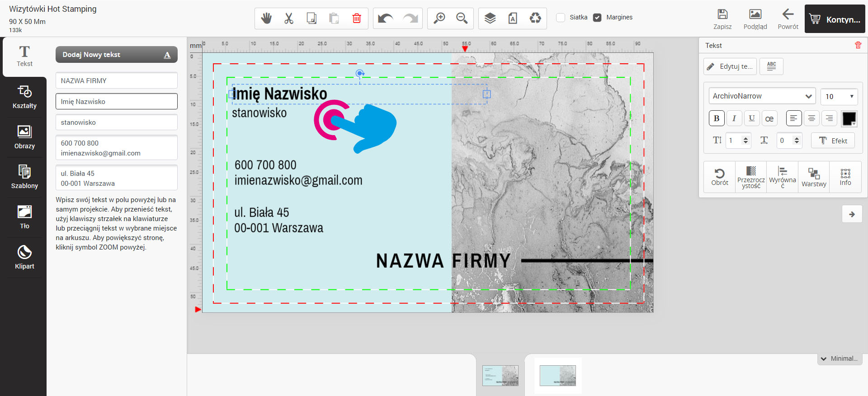Viewport: 868px width, 396px height.
Task: Open the Szablony sidebar tab
Action: [x=24, y=177]
